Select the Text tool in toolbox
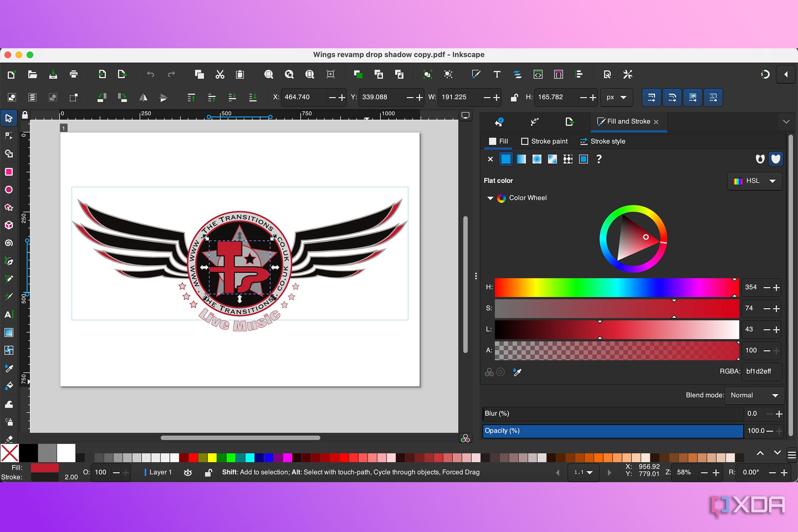This screenshot has height=532, width=798. point(9,314)
